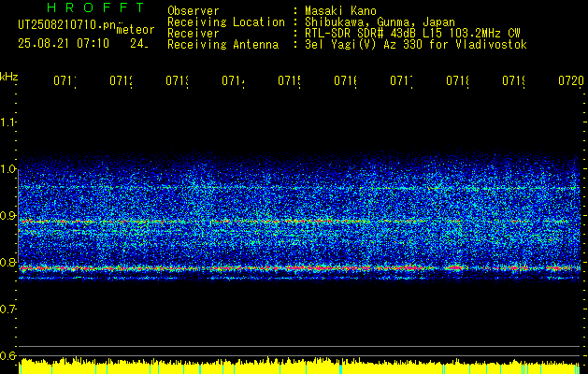Viewport: 588px width, 374px height.
Task: Click the 0.8 kHz axis tick label
Action: 7,262
